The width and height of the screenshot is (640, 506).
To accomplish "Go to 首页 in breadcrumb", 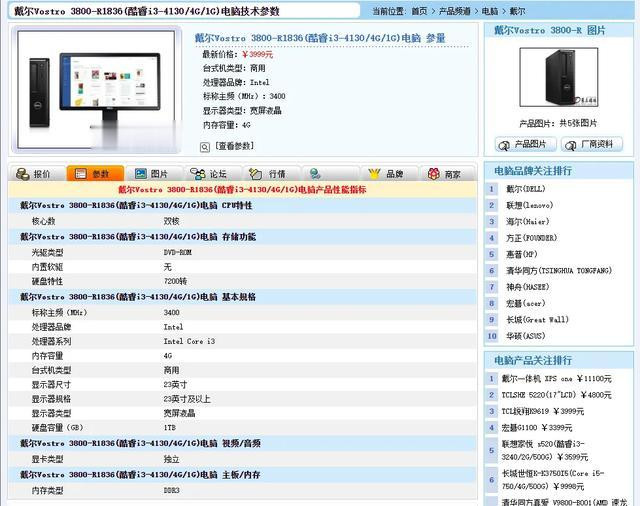I will pyautogui.click(x=419, y=11).
